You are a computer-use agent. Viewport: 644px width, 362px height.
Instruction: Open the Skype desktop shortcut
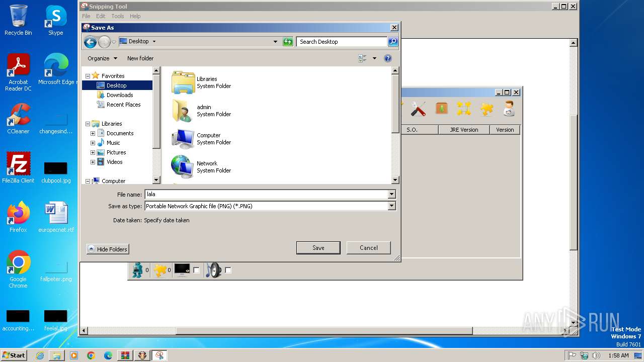(55, 20)
